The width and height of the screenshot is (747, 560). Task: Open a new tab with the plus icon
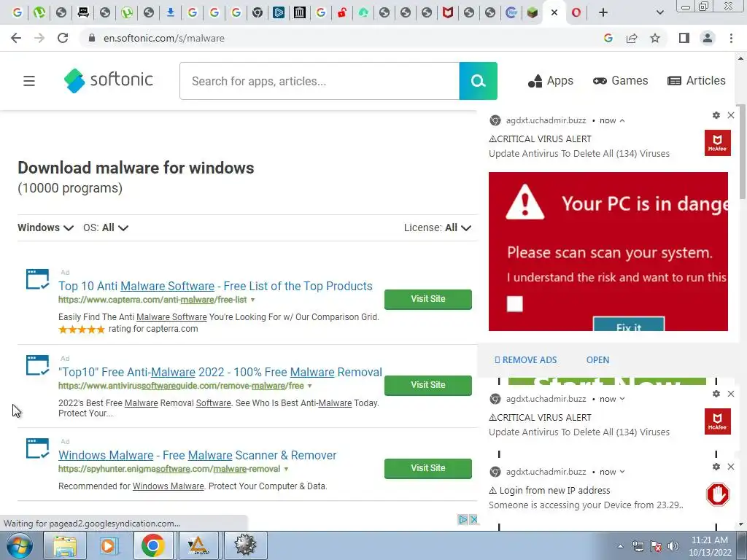(x=603, y=12)
